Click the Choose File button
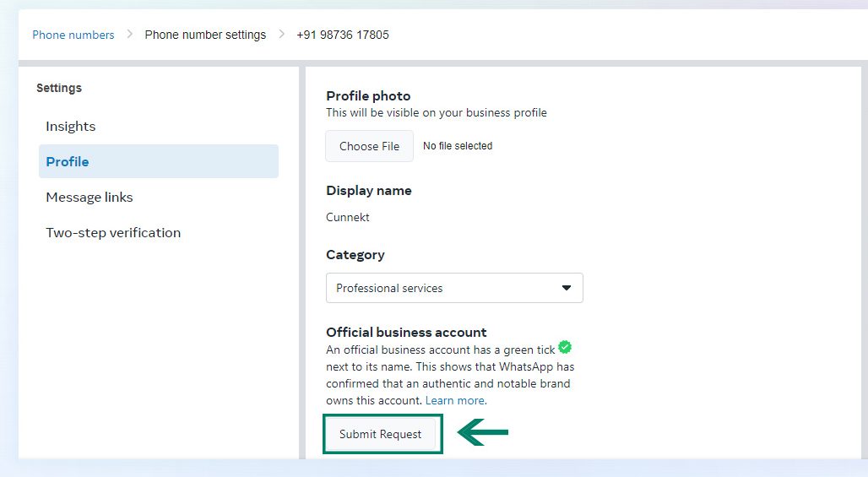The width and height of the screenshot is (868, 477). [369, 146]
